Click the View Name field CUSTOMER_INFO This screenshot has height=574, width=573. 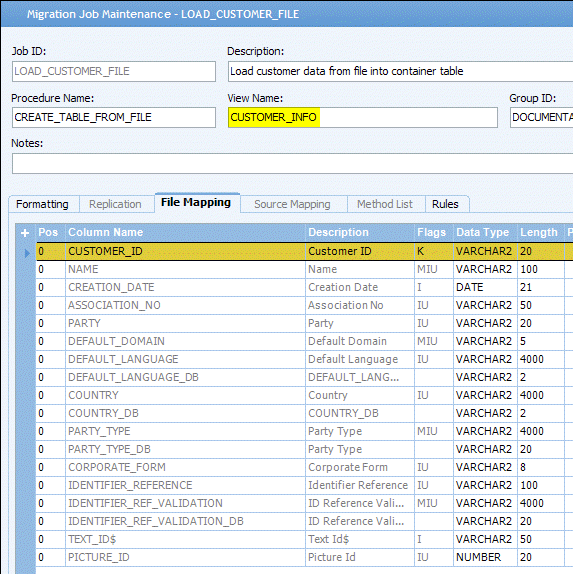362,117
